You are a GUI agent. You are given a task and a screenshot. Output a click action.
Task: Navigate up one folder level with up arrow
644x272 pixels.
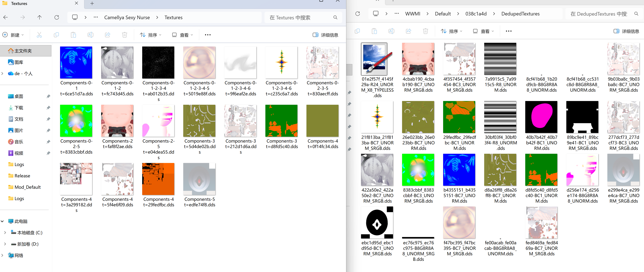click(39, 17)
